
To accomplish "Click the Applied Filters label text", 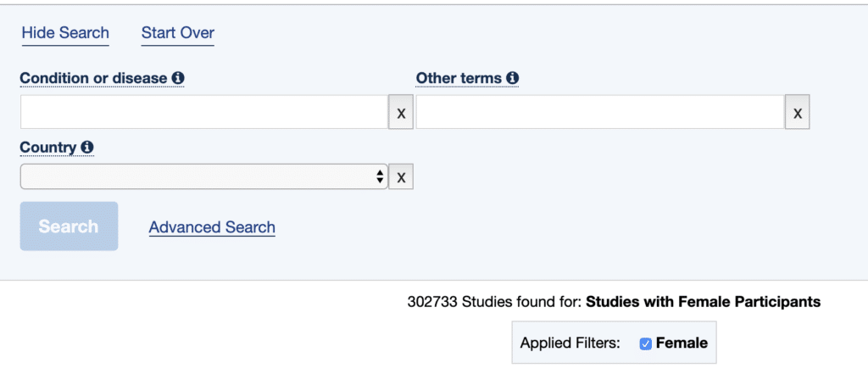I will pos(570,344).
